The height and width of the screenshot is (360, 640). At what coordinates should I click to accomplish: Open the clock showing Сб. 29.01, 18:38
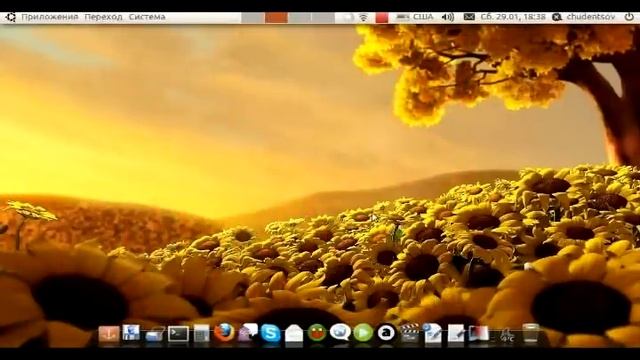tap(513, 17)
